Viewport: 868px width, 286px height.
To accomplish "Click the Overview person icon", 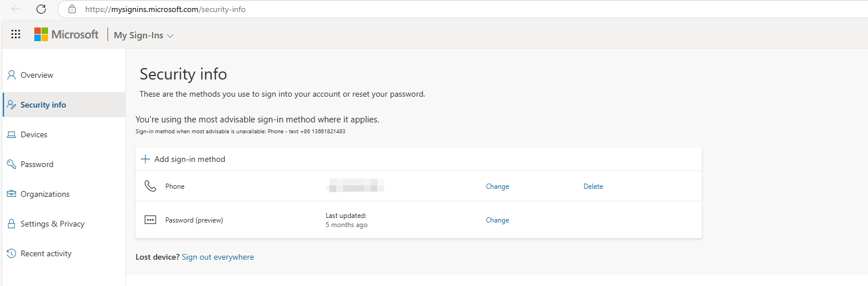I will (11, 75).
